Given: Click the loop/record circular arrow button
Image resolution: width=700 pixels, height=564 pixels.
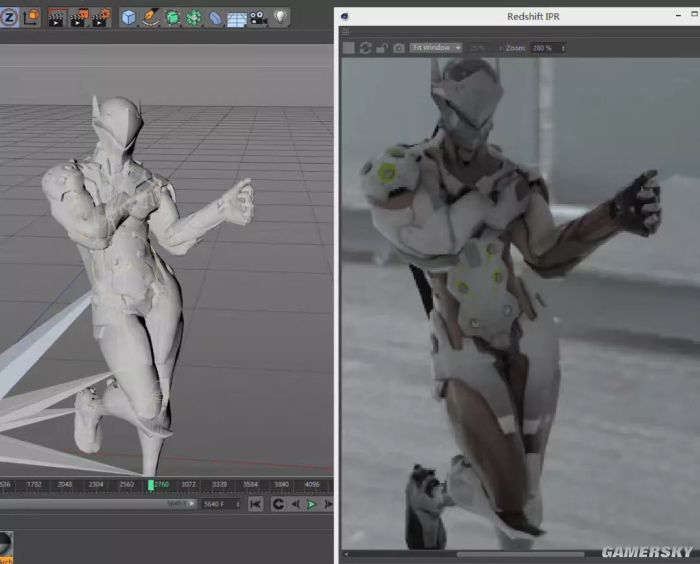Looking at the screenshot, I should click(x=278, y=504).
